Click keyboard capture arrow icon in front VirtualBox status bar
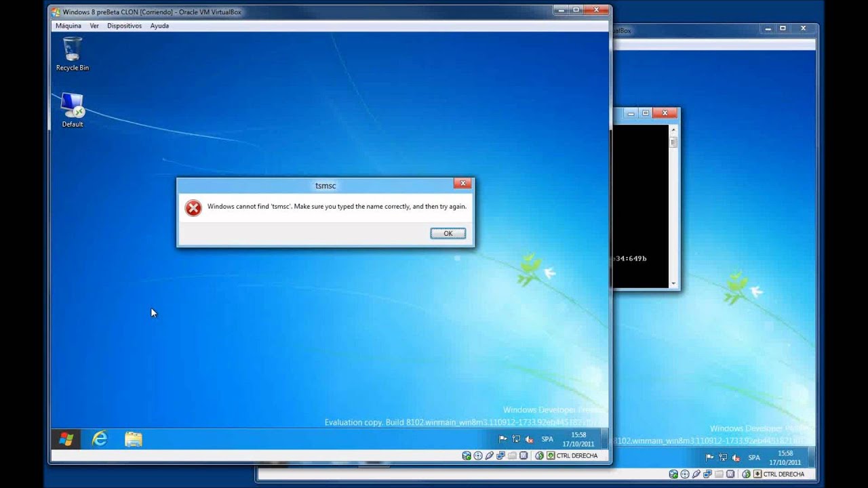 click(x=551, y=455)
